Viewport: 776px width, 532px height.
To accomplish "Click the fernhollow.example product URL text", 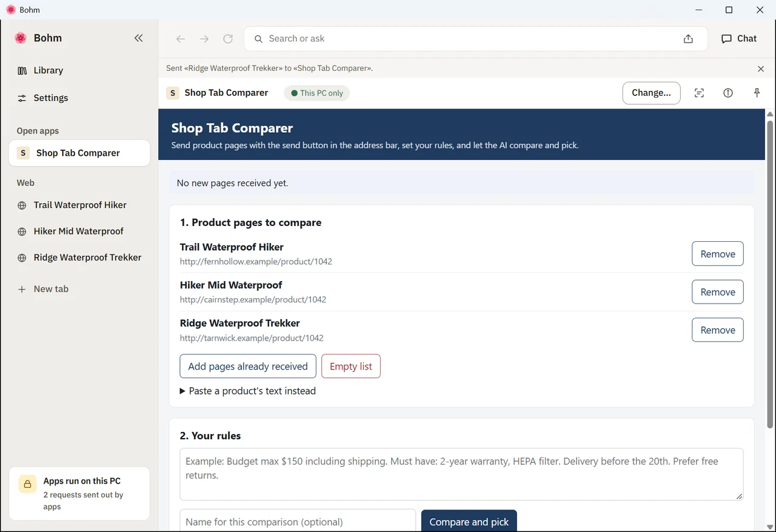I will pyautogui.click(x=256, y=262).
